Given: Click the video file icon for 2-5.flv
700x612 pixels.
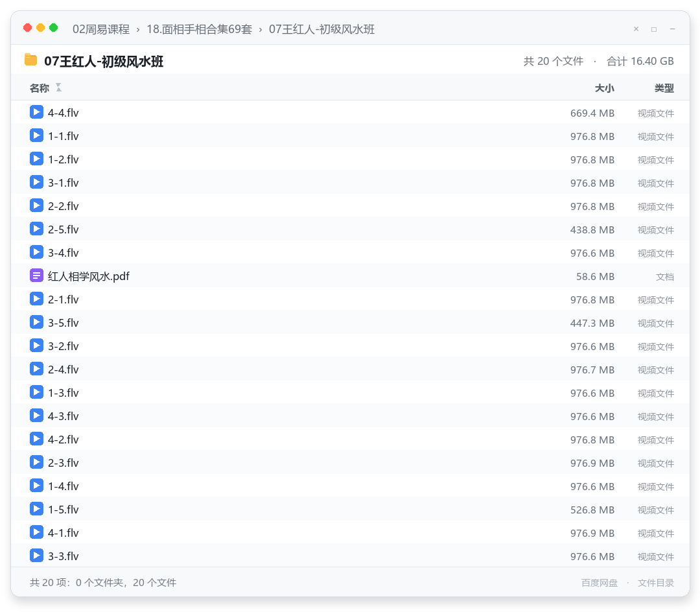Looking at the screenshot, I should 36,229.
